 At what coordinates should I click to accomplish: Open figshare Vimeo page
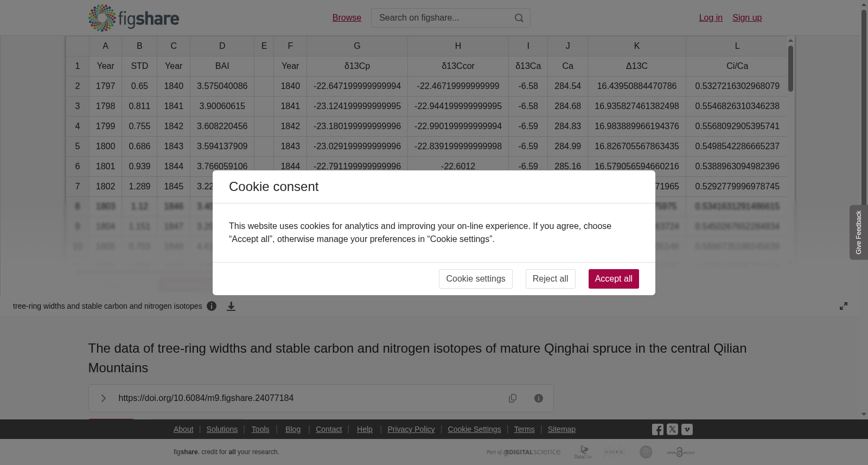pos(687,429)
